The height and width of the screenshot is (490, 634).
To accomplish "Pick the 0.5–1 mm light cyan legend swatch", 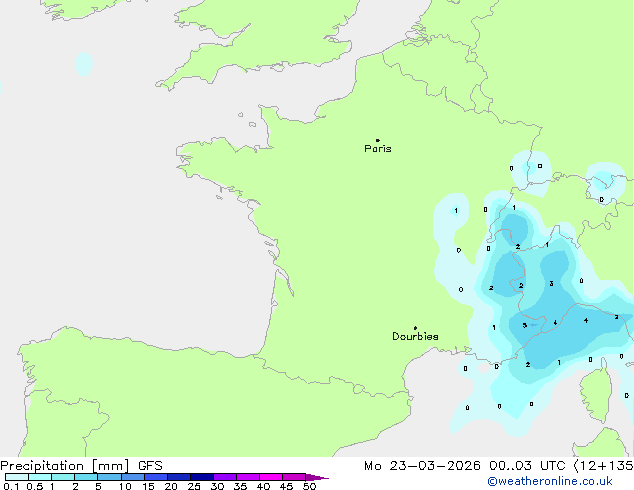I will [40, 477].
